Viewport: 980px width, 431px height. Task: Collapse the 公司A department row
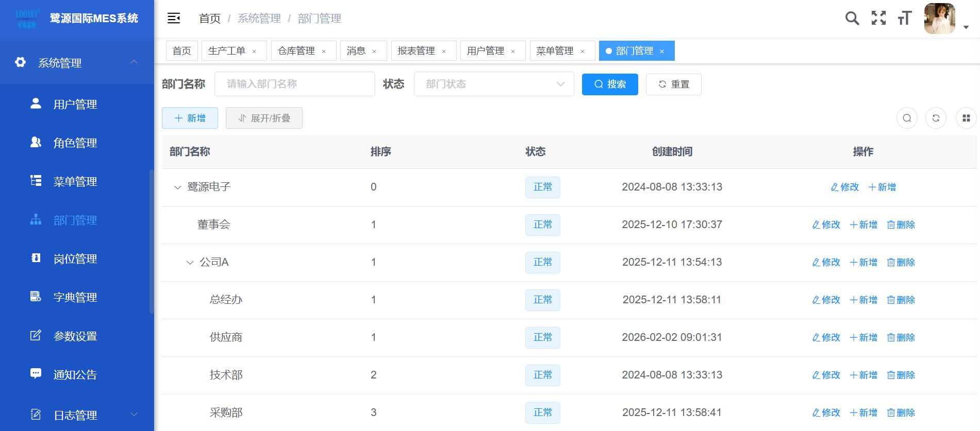click(x=190, y=263)
